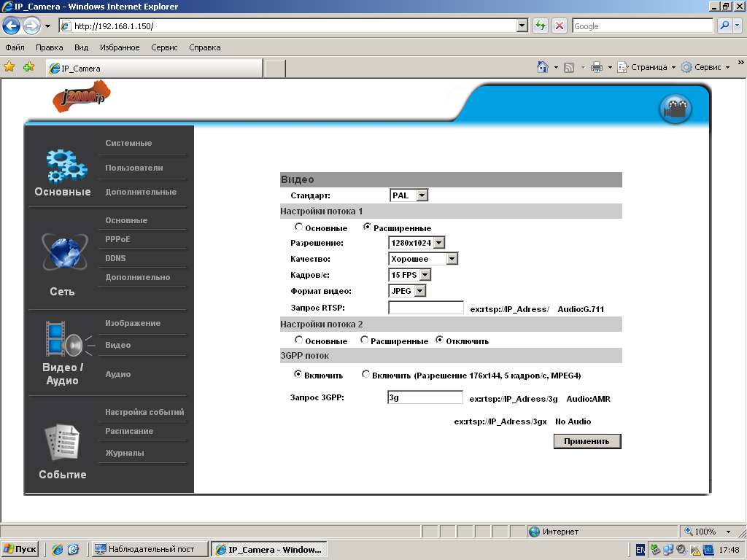Screen dimensions: 747x560
Task: Click the camera live view icon
Action: click(676, 109)
